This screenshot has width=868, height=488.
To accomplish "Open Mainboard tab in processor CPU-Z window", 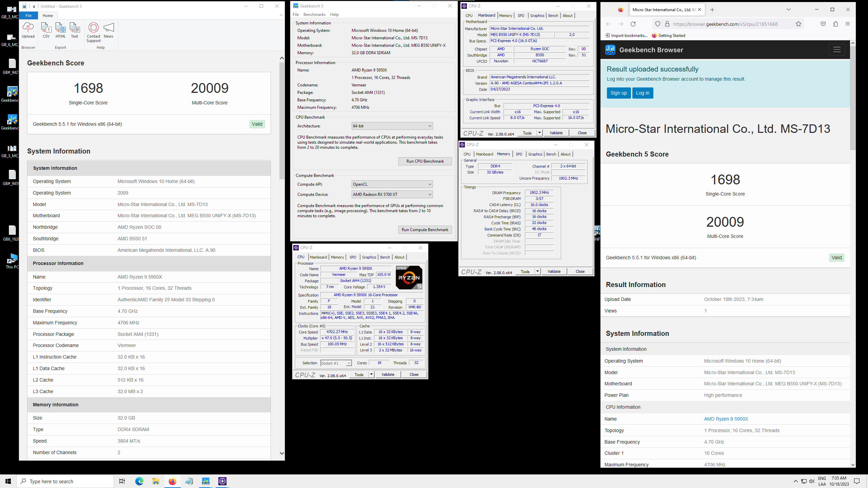I will click(x=318, y=257).
